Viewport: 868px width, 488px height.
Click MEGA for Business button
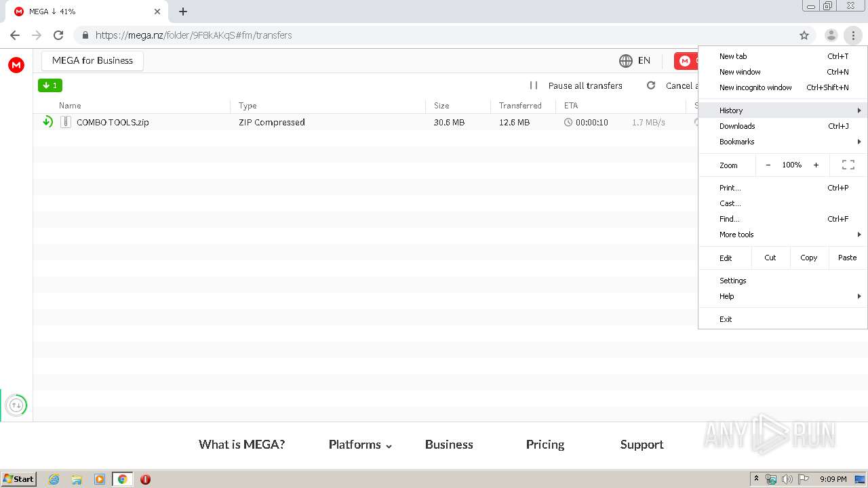pos(92,61)
